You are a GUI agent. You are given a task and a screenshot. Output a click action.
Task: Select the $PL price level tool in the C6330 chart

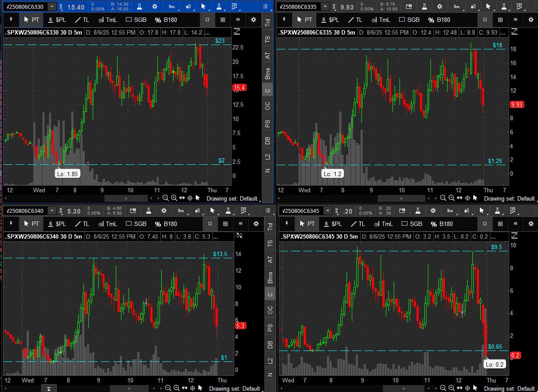tap(57, 20)
